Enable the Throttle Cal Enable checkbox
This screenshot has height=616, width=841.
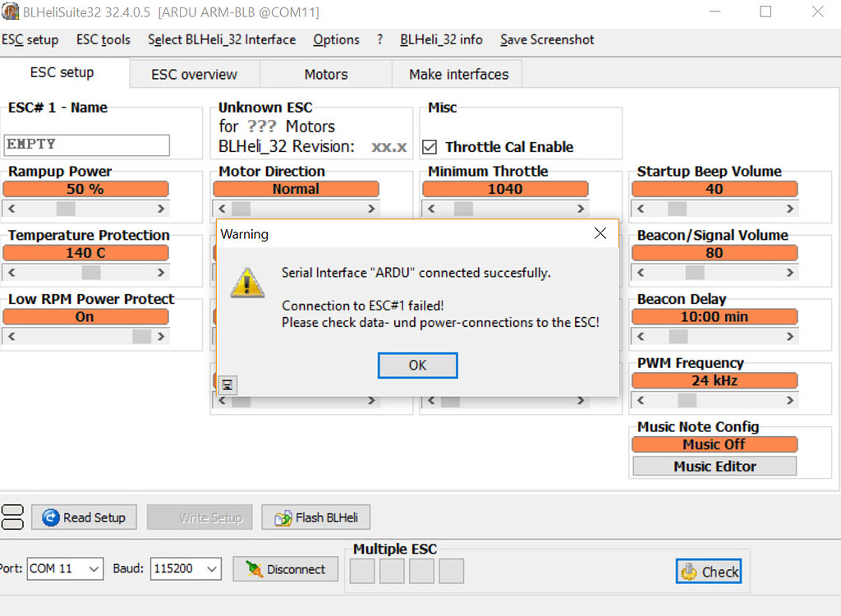tap(430, 148)
